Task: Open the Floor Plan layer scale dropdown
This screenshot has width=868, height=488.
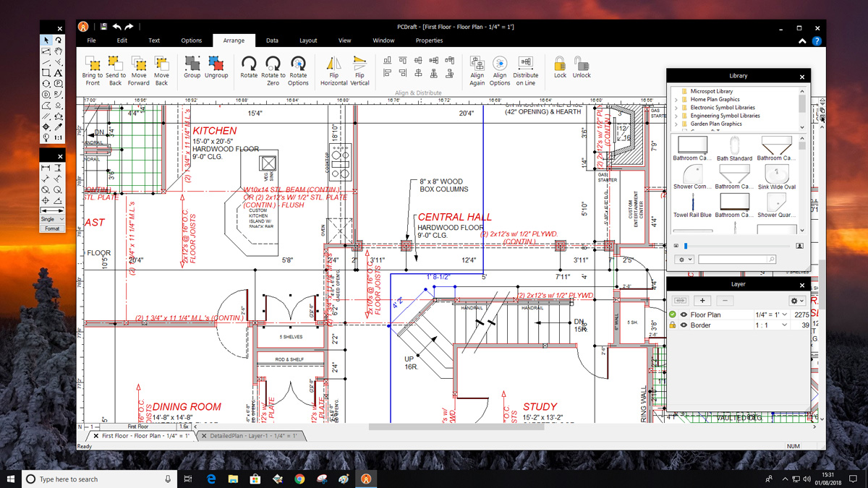Action: 784,315
